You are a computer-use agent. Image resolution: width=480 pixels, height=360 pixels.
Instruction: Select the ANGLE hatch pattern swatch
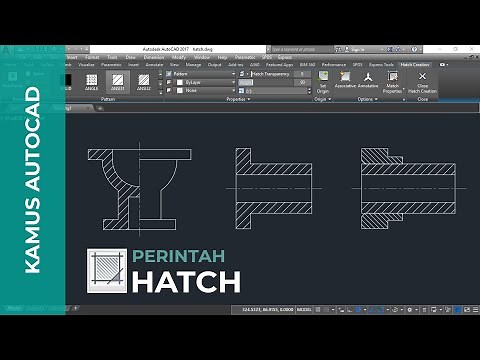click(91, 82)
